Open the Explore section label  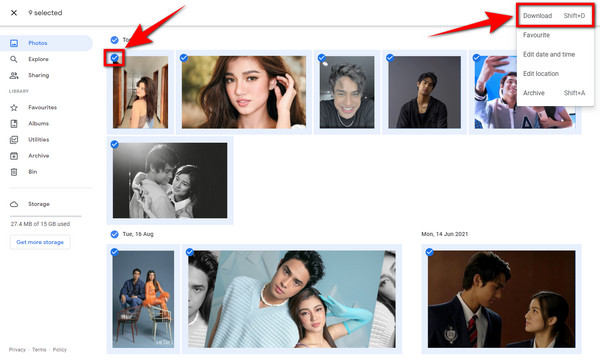click(x=38, y=59)
